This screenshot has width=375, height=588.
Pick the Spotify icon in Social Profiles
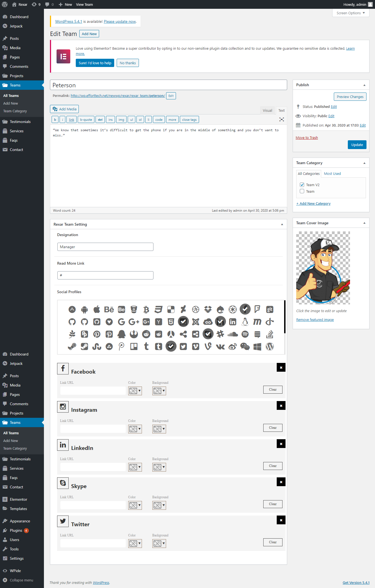(x=245, y=334)
